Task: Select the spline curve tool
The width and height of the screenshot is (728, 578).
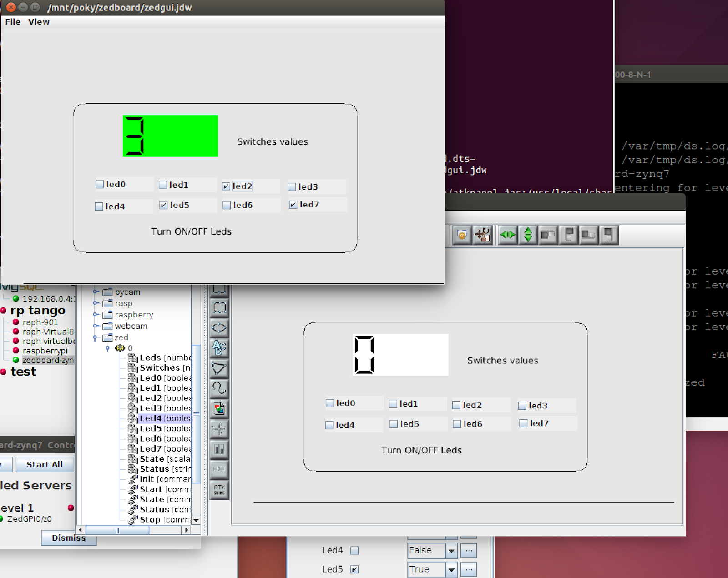Action: click(x=219, y=388)
